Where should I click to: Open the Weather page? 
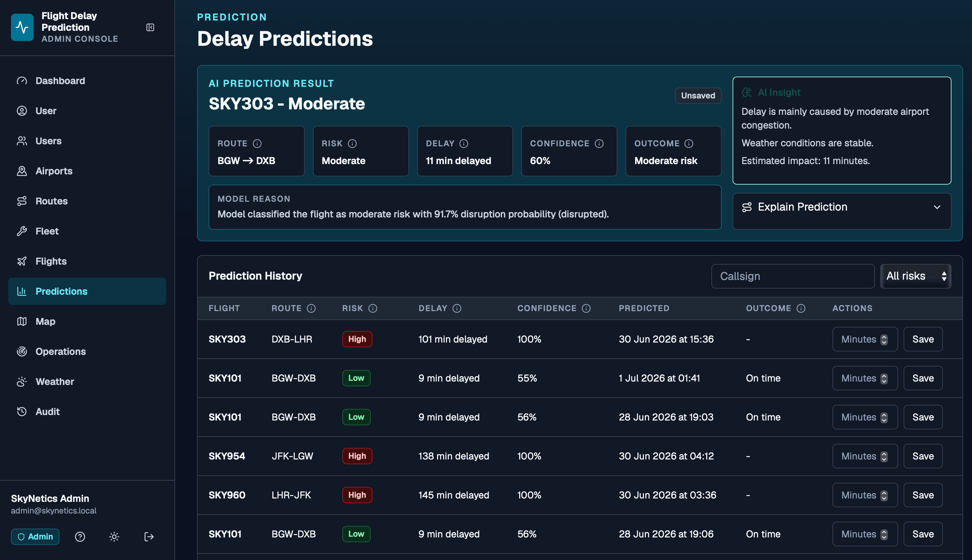(87, 382)
